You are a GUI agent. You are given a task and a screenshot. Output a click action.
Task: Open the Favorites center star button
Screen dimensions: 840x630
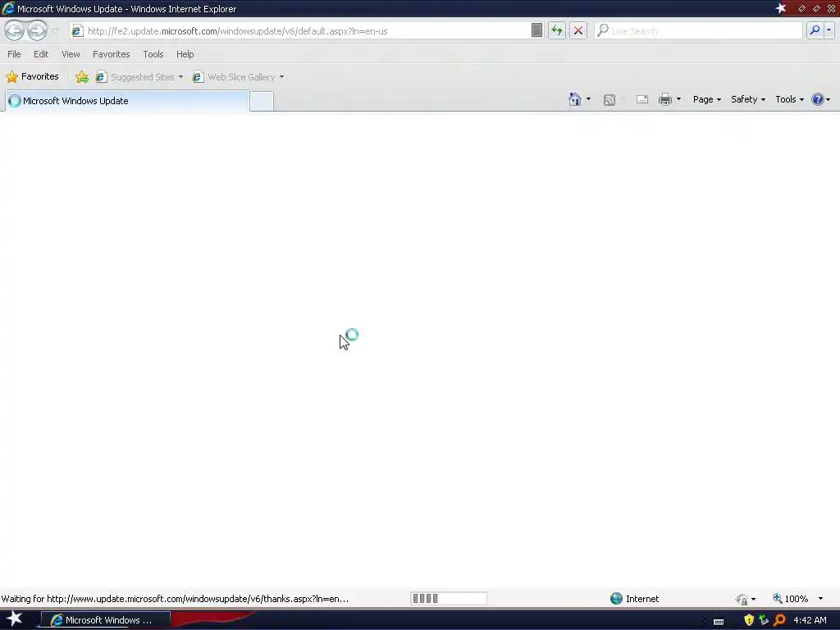coord(32,76)
